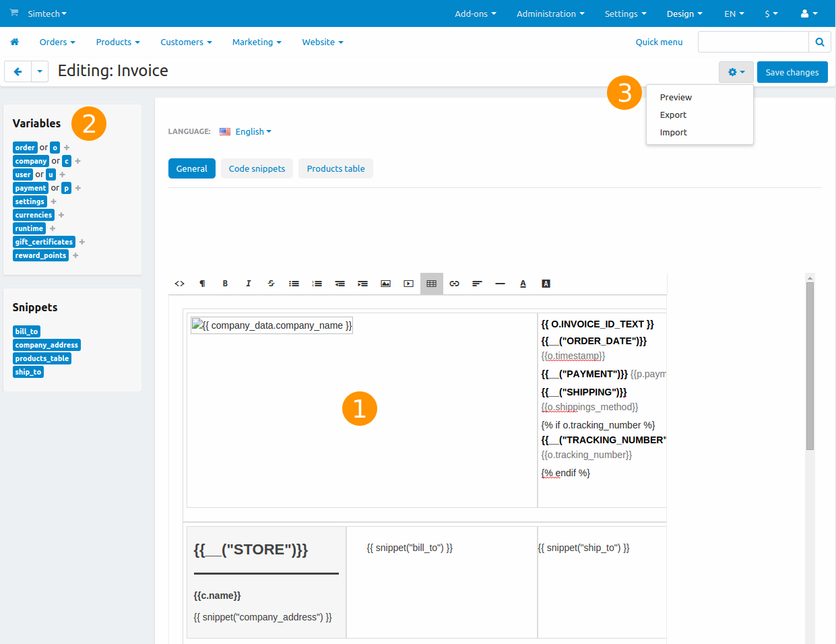This screenshot has height=644, width=836.
Task: Open storefront via cart icon
Action: click(x=14, y=13)
